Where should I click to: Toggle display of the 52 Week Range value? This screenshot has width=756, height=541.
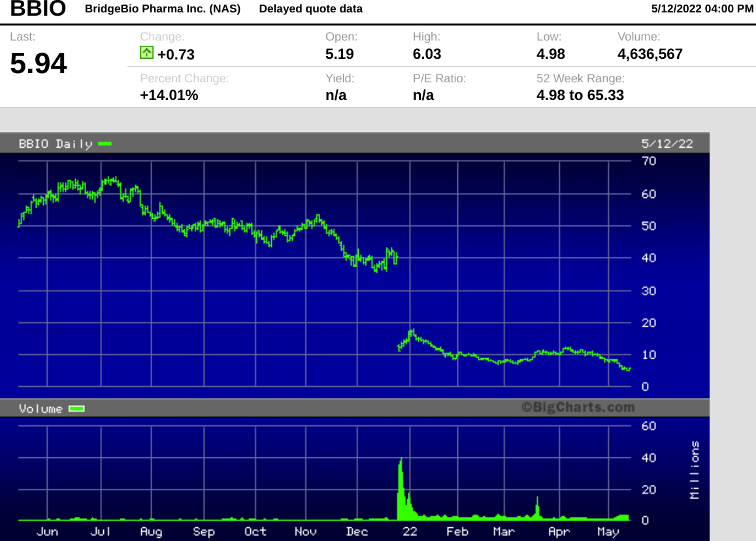580,95
